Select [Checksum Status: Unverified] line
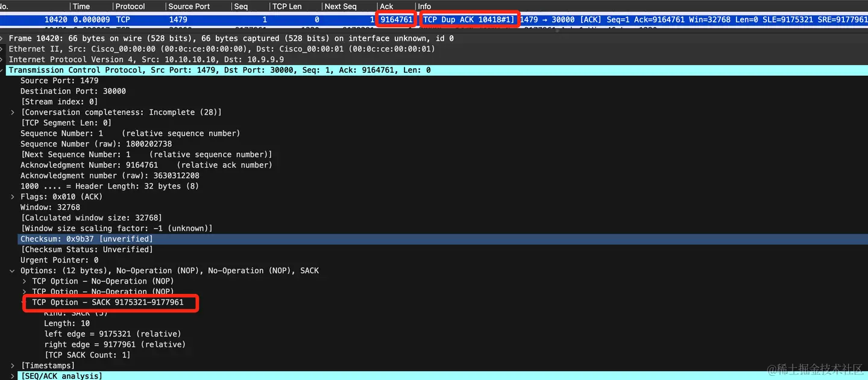Image resolution: width=868 pixels, height=380 pixels. pyautogui.click(x=86, y=249)
